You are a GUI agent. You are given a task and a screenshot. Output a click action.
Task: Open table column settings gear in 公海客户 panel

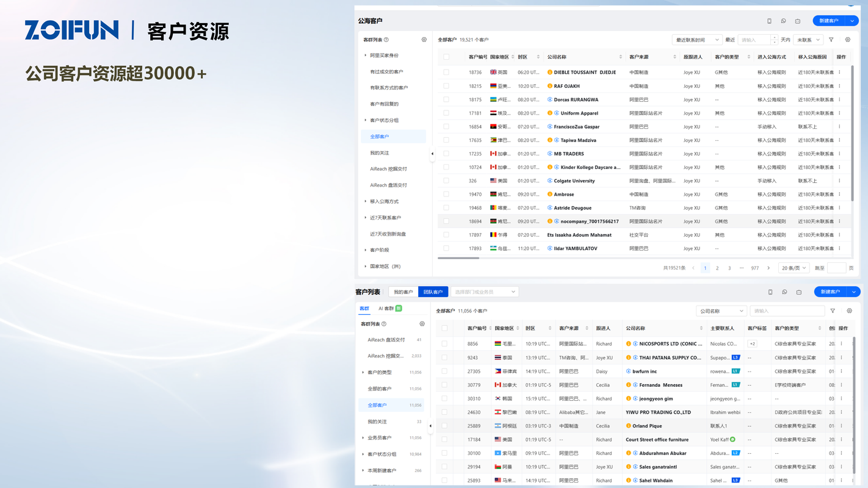click(848, 40)
